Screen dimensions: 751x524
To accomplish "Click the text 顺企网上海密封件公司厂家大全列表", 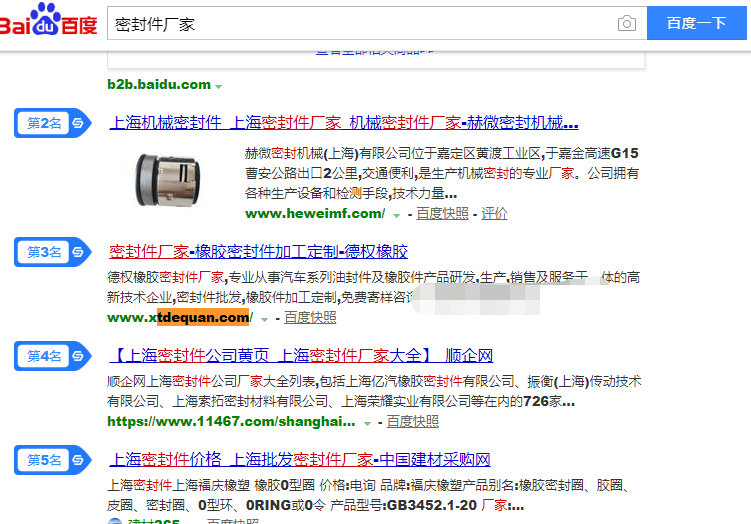I will click(x=211, y=381).
